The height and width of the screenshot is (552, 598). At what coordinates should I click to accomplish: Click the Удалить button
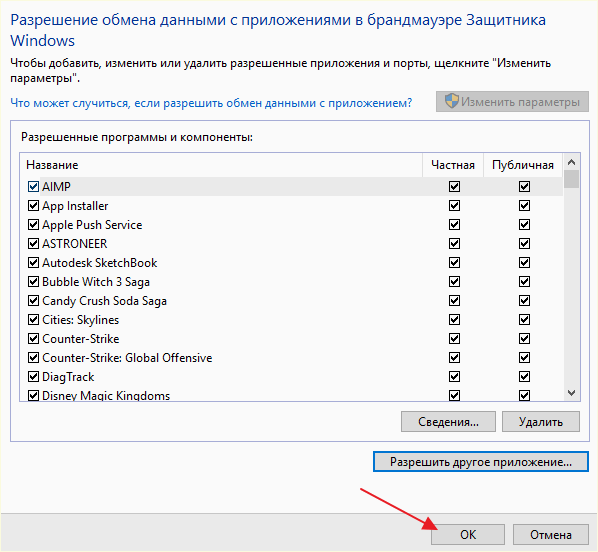point(540,422)
